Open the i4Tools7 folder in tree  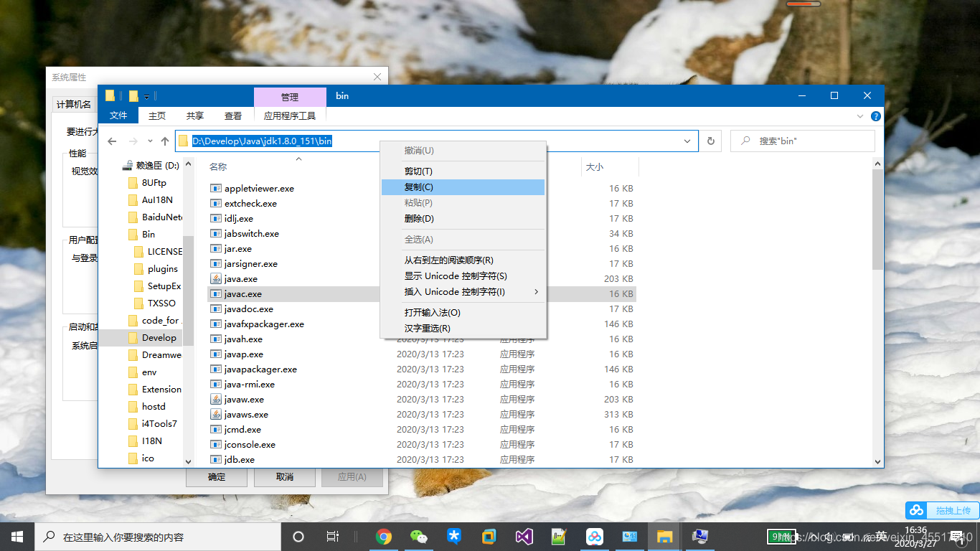click(x=159, y=424)
